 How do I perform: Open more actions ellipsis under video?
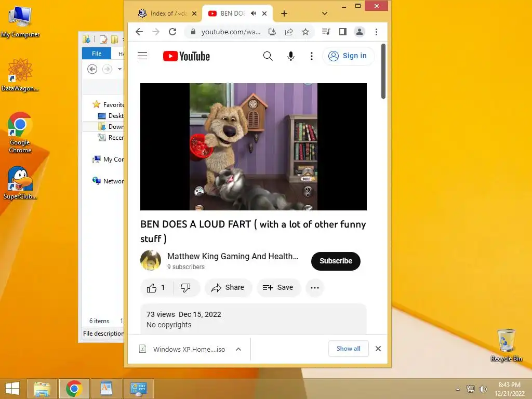314,288
